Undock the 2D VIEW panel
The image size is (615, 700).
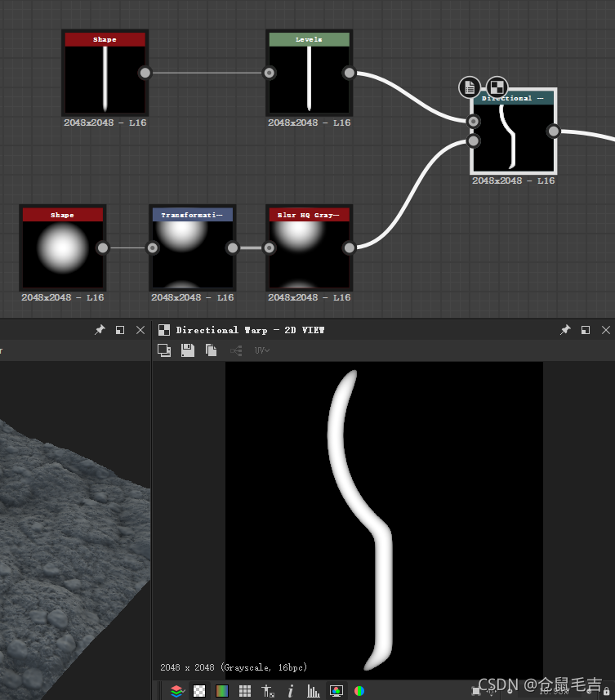(x=586, y=330)
